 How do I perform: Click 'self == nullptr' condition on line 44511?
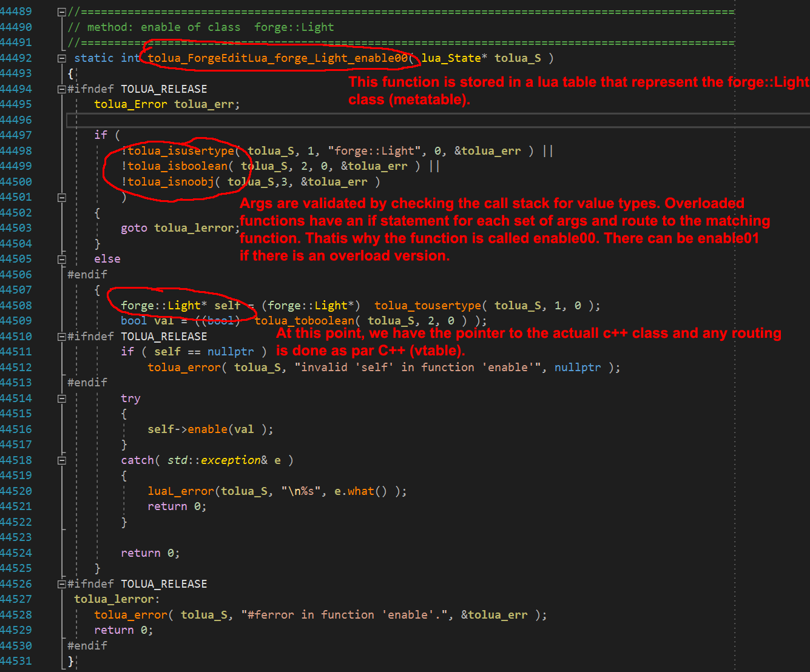pyautogui.click(x=204, y=352)
